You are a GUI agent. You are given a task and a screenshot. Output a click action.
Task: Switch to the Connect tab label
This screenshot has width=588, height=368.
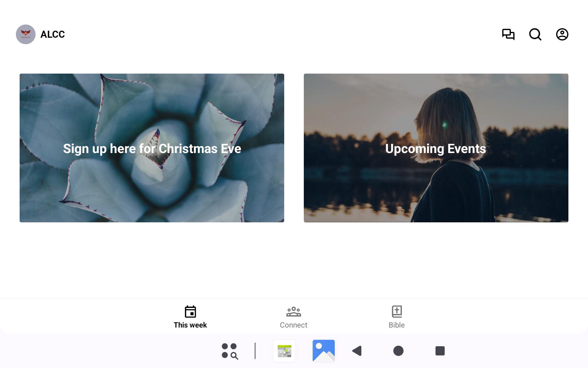293,325
